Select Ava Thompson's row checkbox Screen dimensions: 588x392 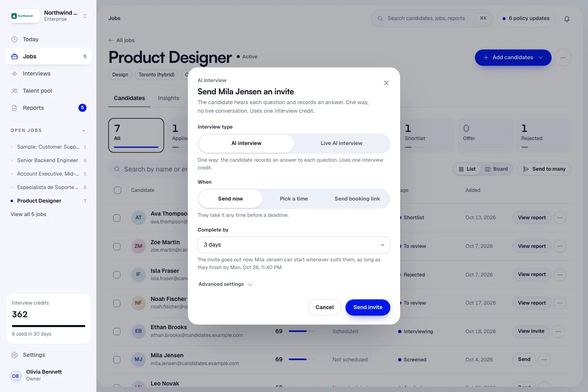117,218
